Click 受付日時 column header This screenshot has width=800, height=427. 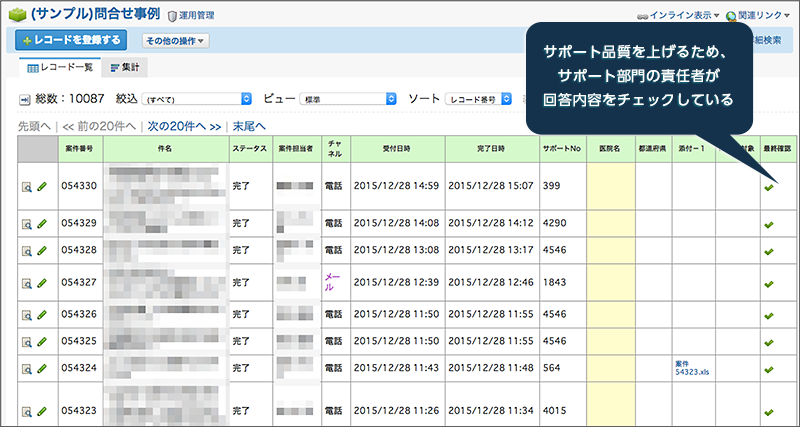[396, 149]
